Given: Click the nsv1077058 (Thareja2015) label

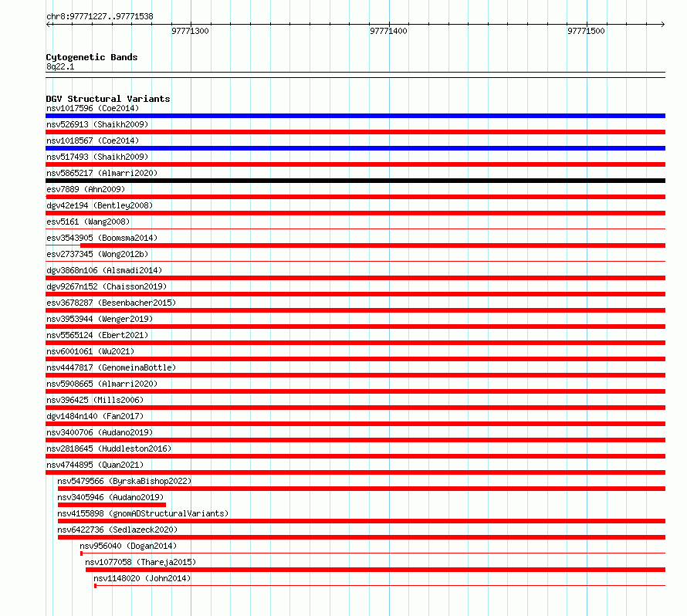Looking at the screenshot, I should (140, 562).
